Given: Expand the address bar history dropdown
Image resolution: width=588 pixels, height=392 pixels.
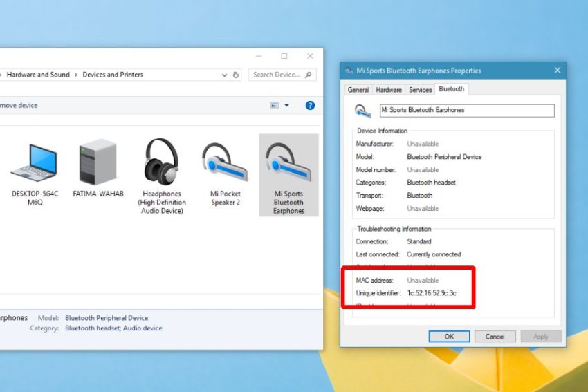Looking at the screenshot, I should (x=224, y=75).
